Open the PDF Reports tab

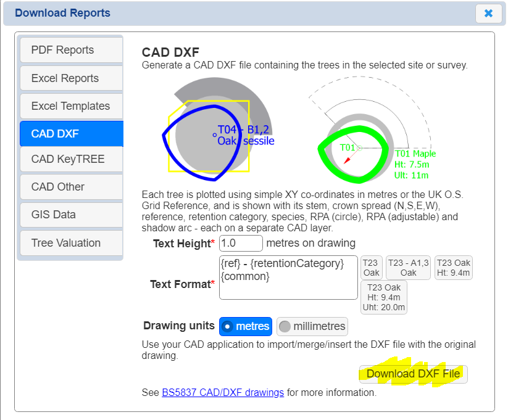pyautogui.click(x=71, y=50)
